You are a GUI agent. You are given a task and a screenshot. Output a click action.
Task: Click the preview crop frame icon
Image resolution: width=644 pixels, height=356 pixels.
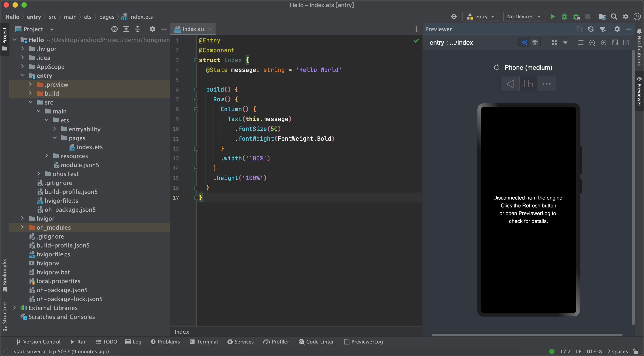pos(581,43)
